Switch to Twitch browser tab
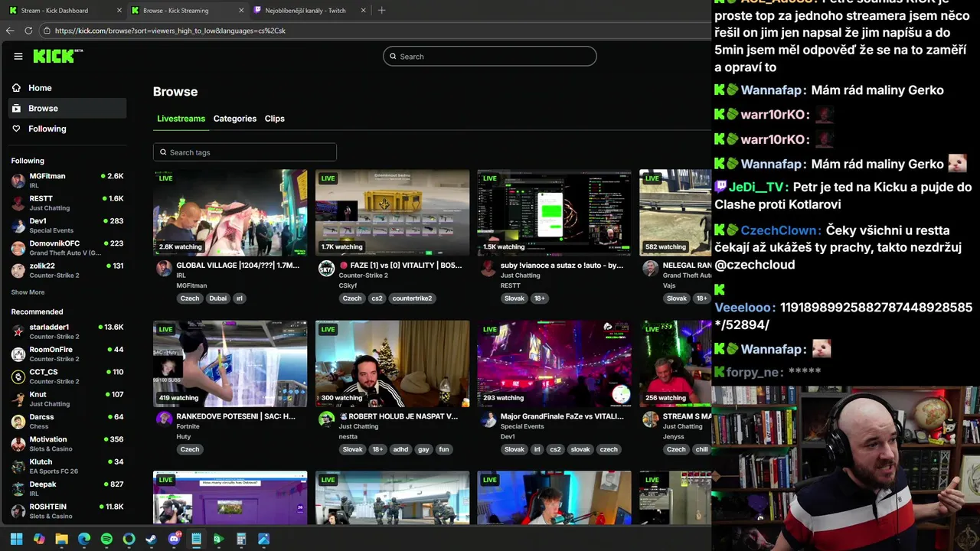 pos(309,11)
